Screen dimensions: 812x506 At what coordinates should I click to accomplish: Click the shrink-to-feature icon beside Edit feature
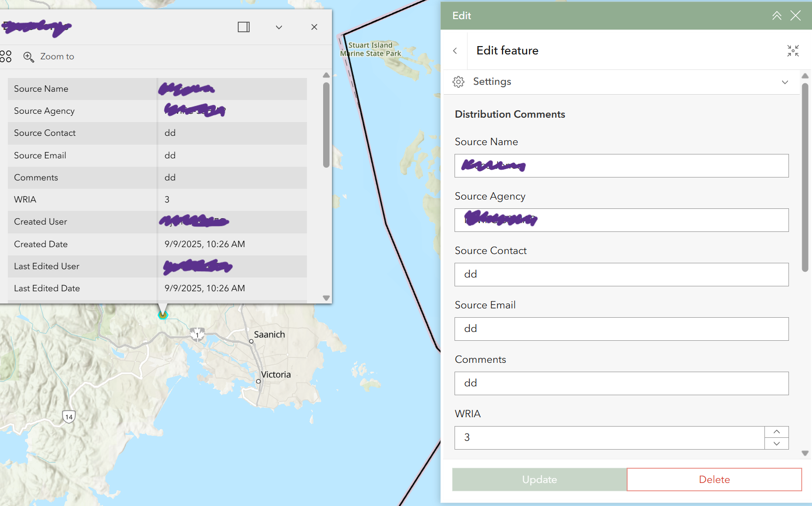(793, 51)
